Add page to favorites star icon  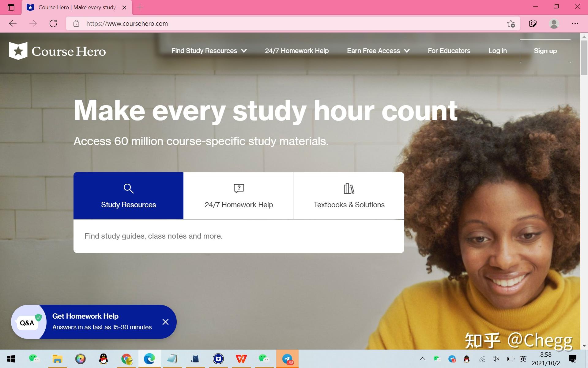511,24
